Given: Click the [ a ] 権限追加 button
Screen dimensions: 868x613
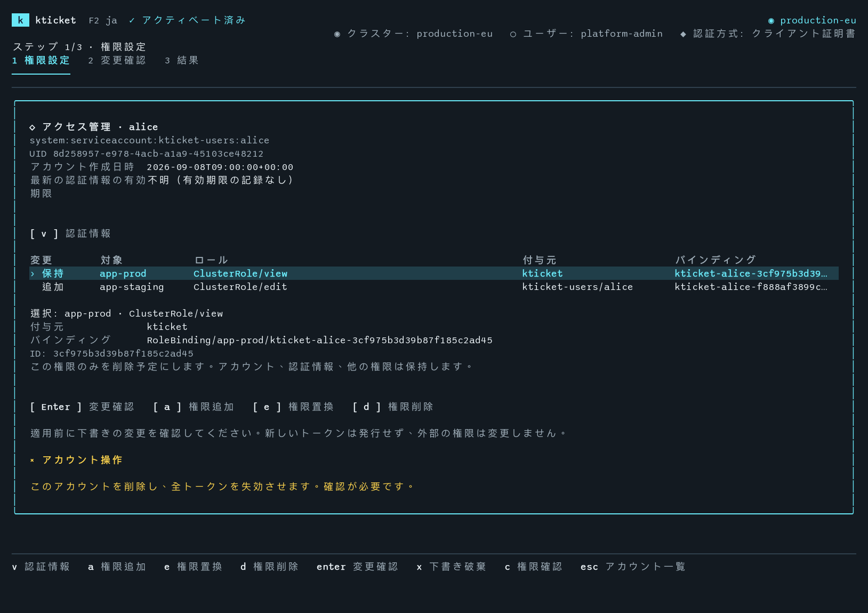Looking at the screenshot, I should pos(194,407).
